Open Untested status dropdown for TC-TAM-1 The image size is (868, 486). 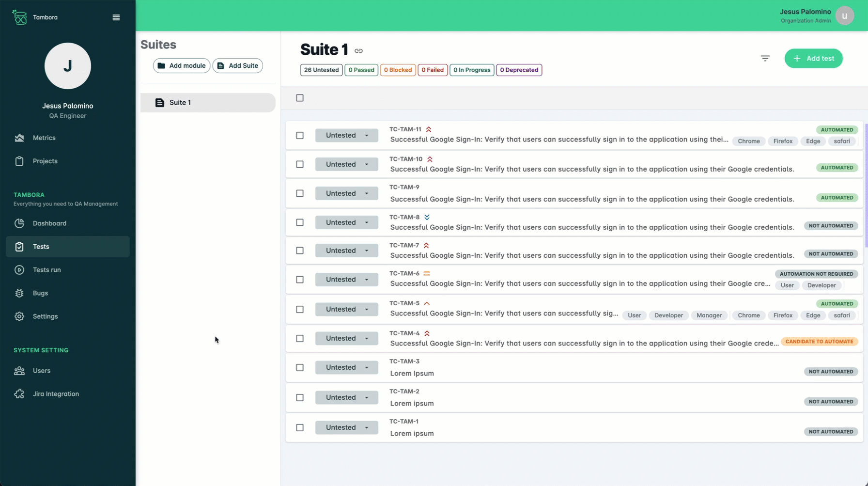click(347, 427)
